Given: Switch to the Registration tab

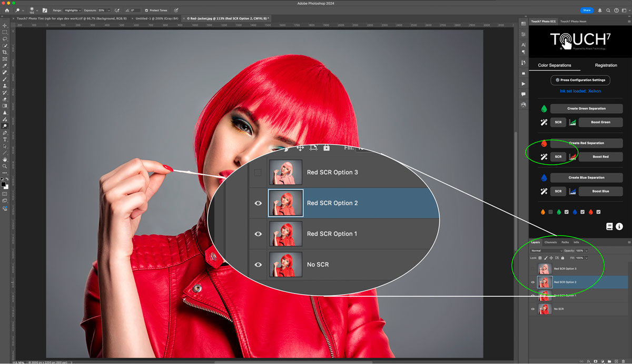Looking at the screenshot, I should click(x=606, y=65).
